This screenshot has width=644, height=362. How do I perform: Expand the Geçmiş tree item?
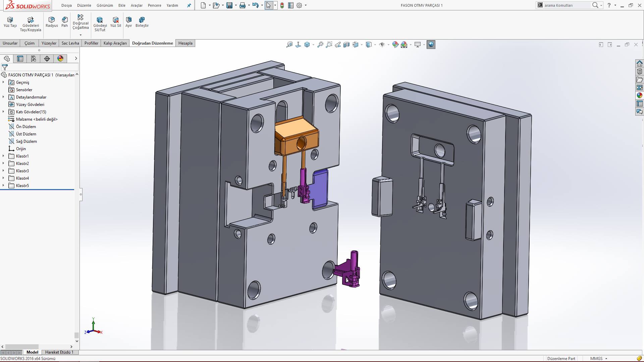(3, 82)
